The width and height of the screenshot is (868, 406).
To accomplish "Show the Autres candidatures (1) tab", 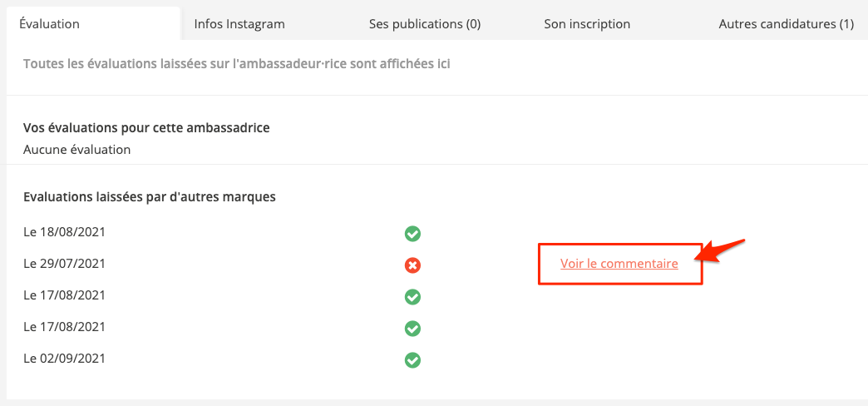I will tap(786, 24).
